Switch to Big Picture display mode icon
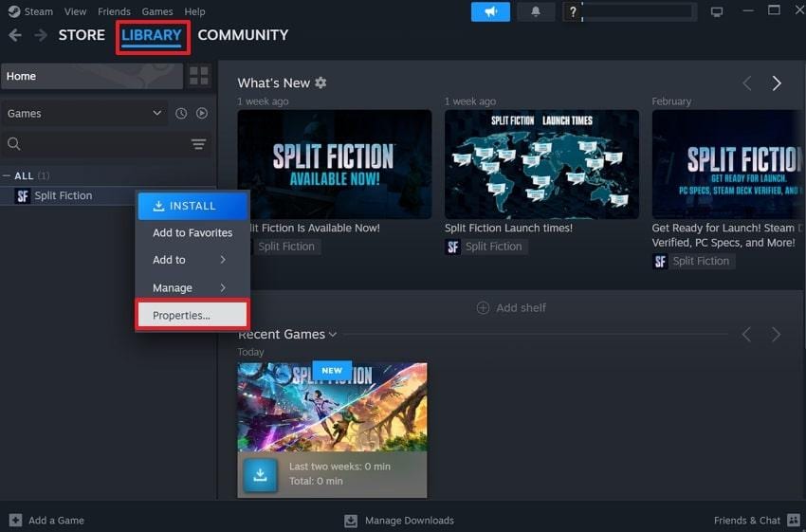Viewport: 806px width, 532px height. point(717,11)
